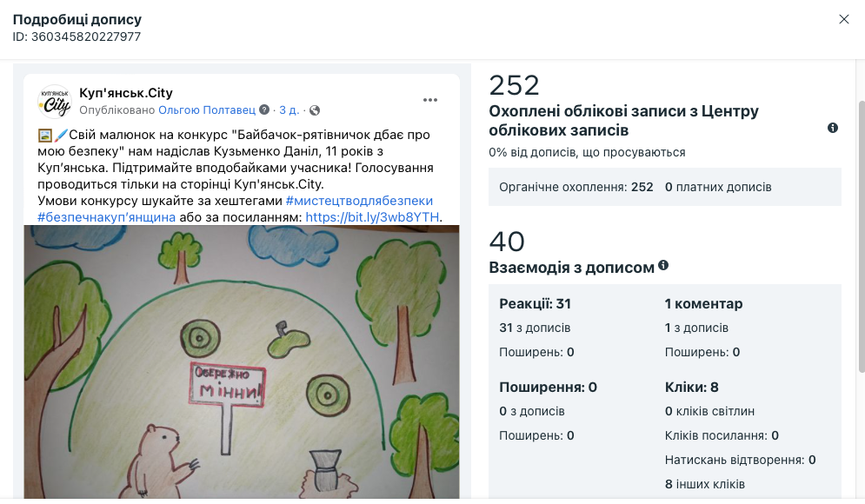
Task: Click the 'Поширення: 0' bold heading
Action: coord(548,387)
